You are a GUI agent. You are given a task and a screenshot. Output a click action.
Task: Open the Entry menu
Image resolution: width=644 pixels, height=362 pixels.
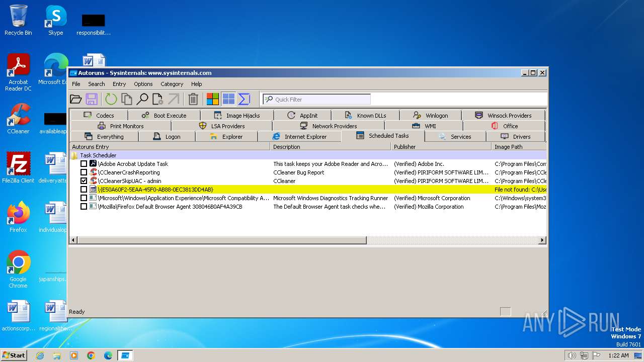[119, 84]
